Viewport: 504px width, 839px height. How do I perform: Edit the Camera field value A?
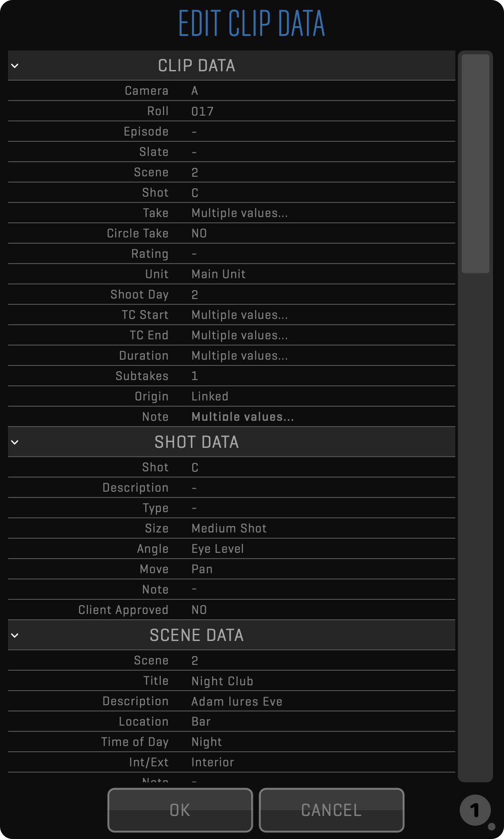195,91
